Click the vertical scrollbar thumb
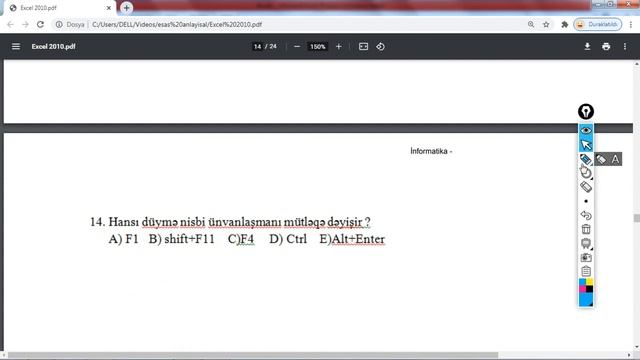This screenshot has width=640, height=360. [x=636, y=218]
